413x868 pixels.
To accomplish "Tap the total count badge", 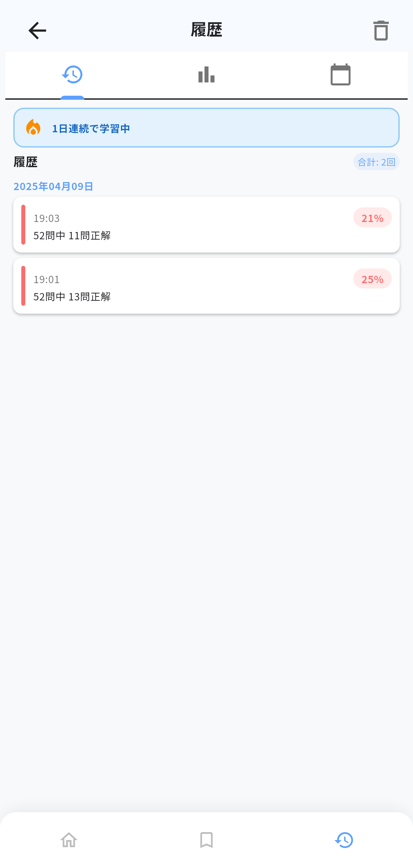I will tap(376, 162).
